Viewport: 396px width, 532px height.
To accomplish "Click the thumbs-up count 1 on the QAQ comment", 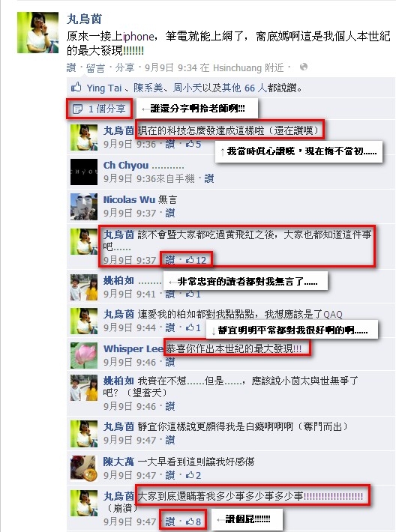I will click(x=193, y=327).
